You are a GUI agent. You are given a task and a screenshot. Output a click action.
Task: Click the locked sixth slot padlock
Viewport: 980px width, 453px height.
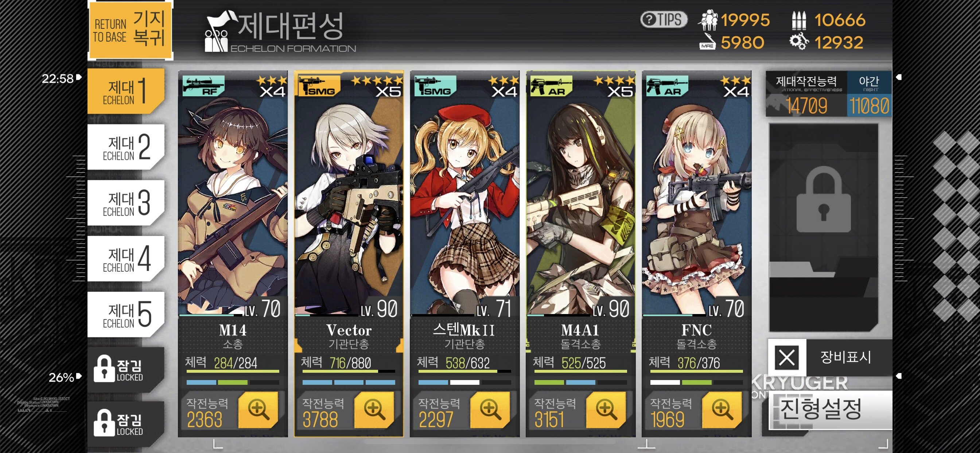pyautogui.click(x=823, y=200)
